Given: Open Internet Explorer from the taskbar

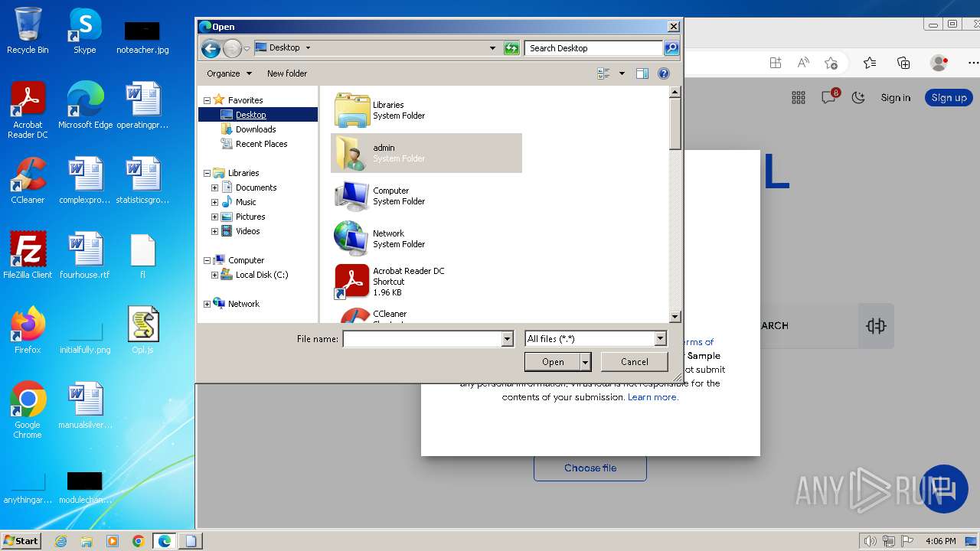Looking at the screenshot, I should pyautogui.click(x=60, y=541).
